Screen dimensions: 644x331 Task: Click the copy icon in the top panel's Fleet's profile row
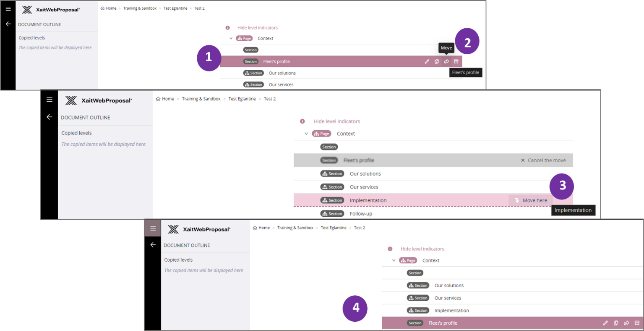[x=437, y=61]
